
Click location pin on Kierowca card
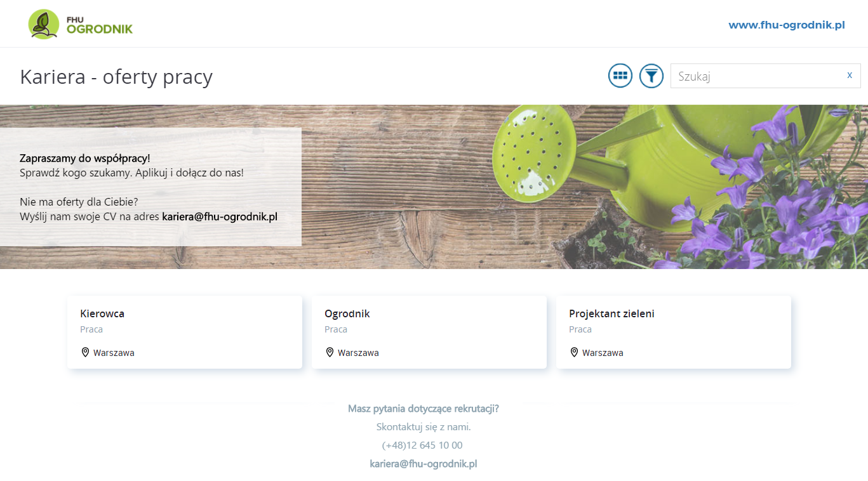(x=85, y=352)
